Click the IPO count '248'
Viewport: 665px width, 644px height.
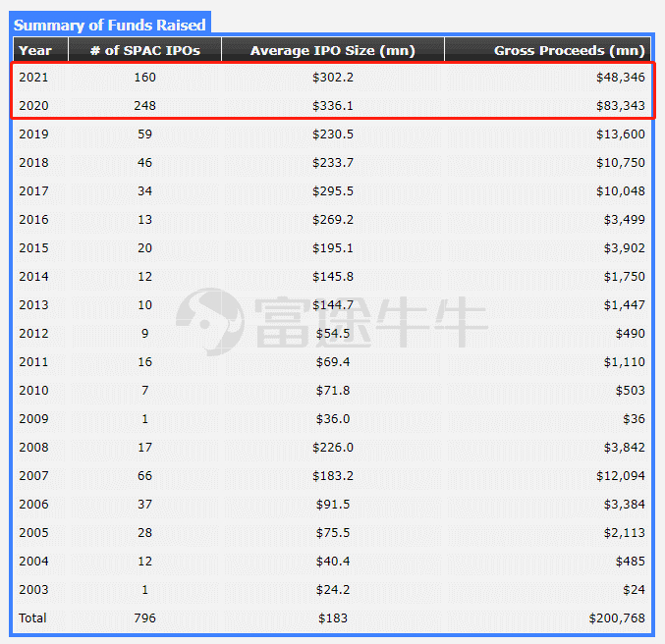tap(145, 106)
